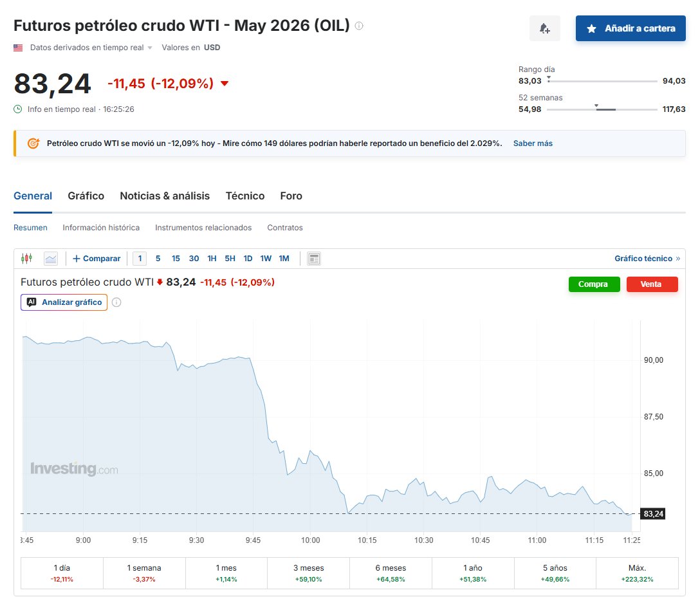Open the Técnico tab
The image size is (700, 597).
(245, 196)
